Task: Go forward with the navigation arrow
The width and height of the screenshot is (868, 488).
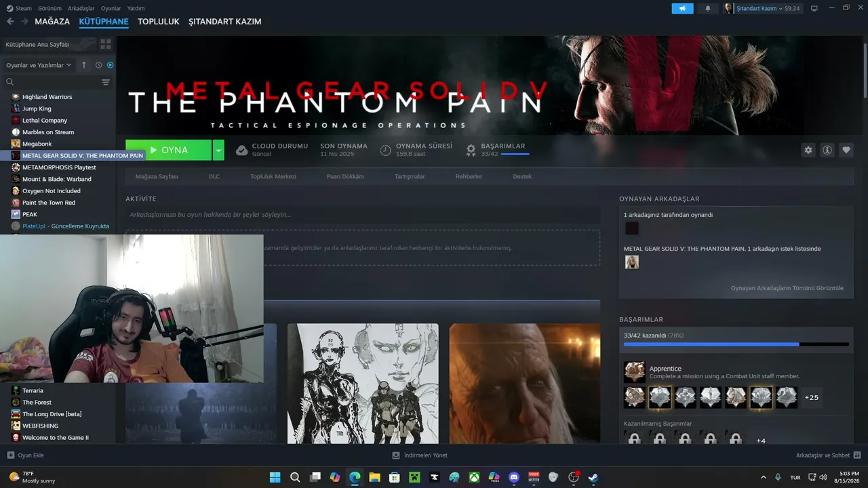Action: point(24,22)
